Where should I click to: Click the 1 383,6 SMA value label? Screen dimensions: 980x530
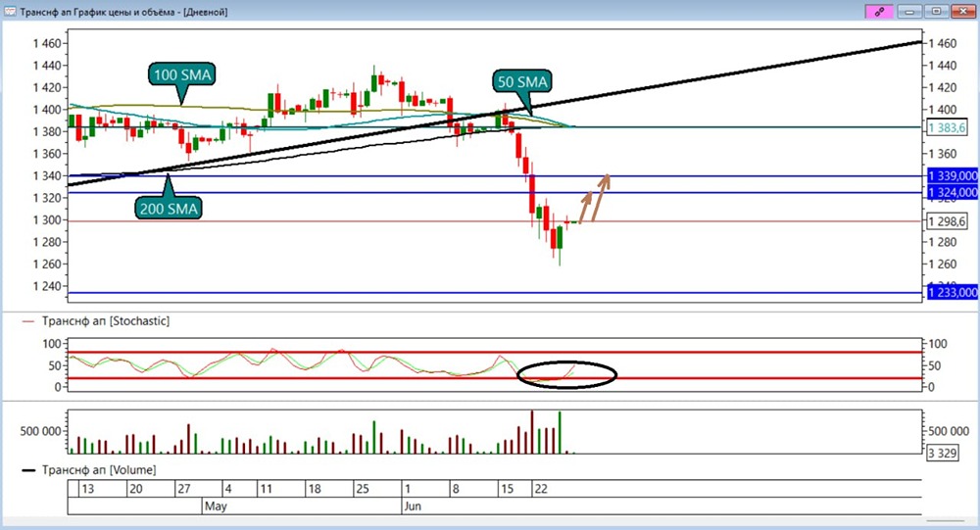tap(947, 127)
